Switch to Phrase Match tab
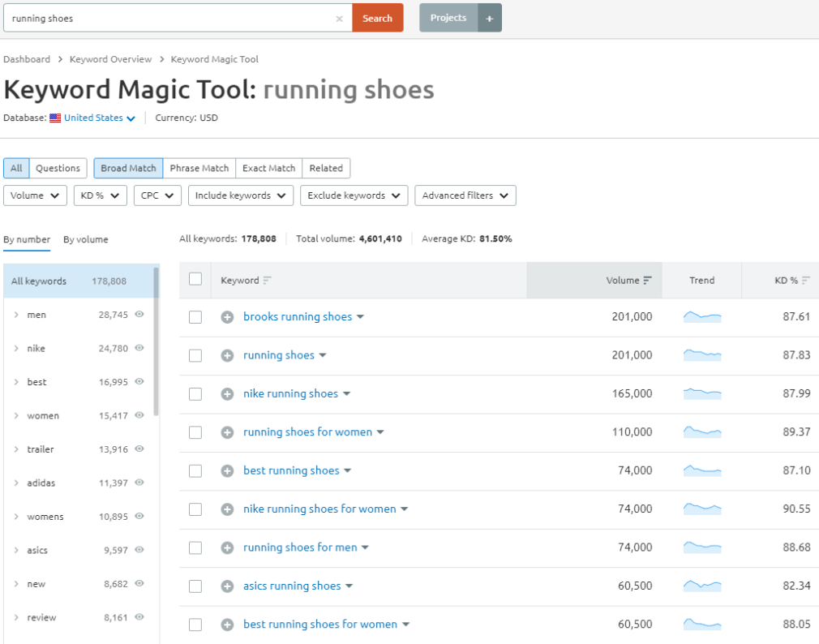The image size is (819, 644). pyautogui.click(x=199, y=168)
